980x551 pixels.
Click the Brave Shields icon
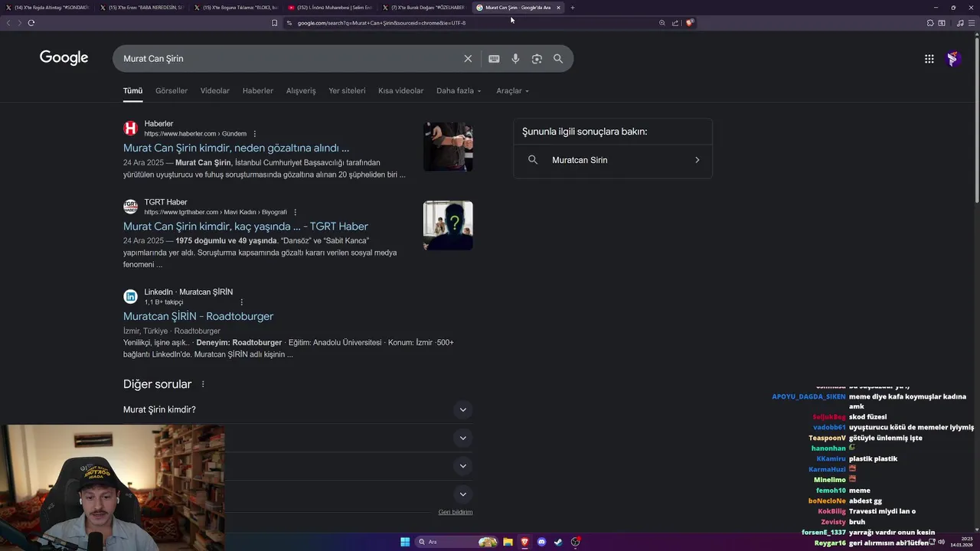[689, 23]
